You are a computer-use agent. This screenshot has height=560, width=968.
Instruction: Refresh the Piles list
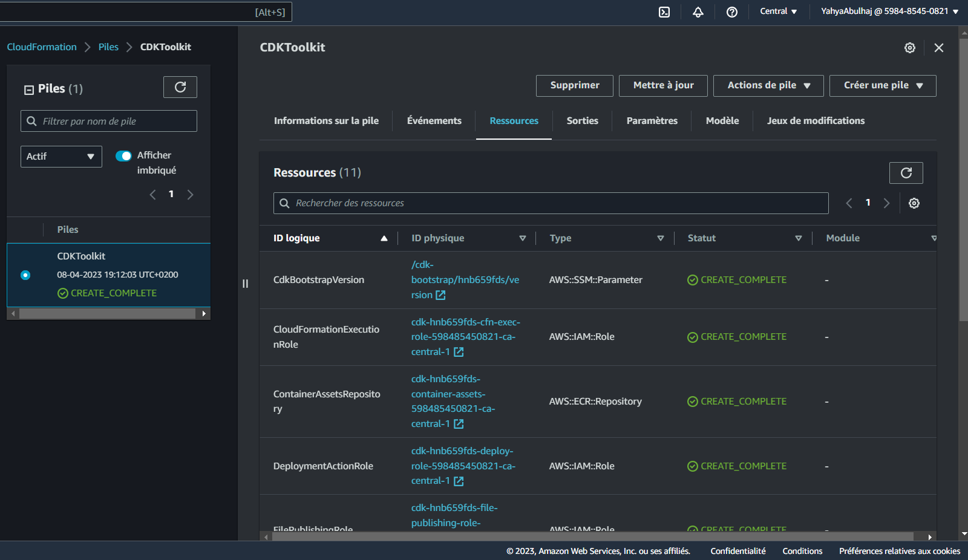coord(180,87)
